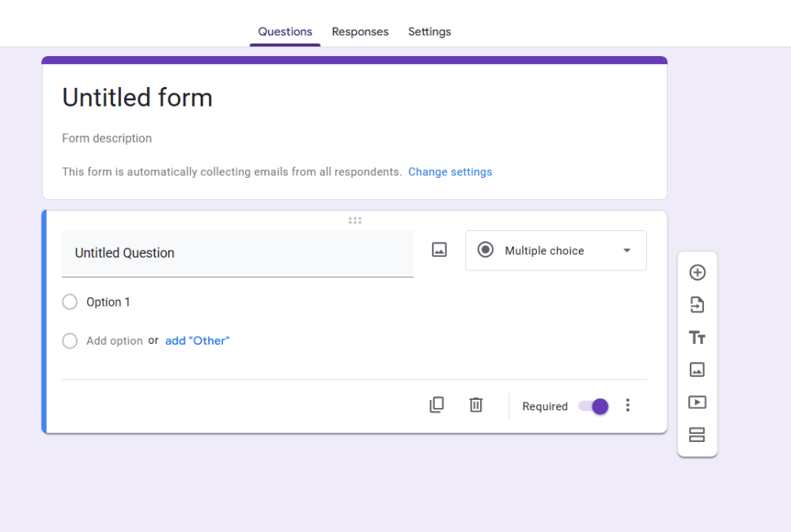Viewport: 791px width, 532px height.
Task: Add a title and description block
Action: [x=697, y=338]
